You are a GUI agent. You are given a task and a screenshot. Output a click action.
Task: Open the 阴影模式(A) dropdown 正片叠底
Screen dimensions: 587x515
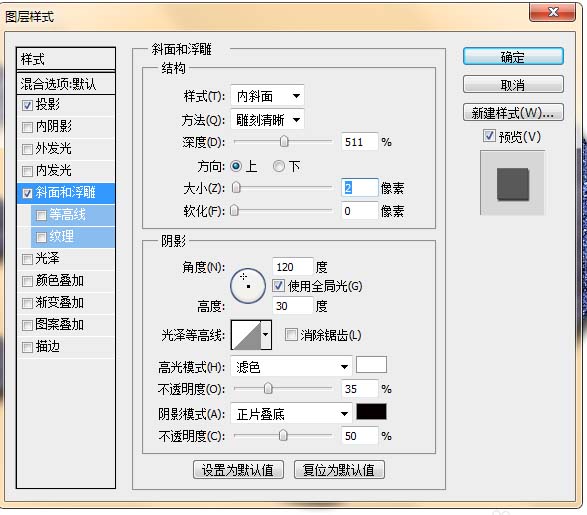pos(291,414)
